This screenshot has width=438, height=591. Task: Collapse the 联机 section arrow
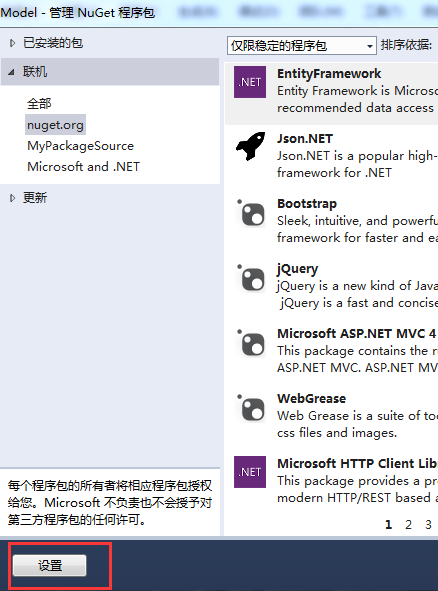tap(11, 72)
